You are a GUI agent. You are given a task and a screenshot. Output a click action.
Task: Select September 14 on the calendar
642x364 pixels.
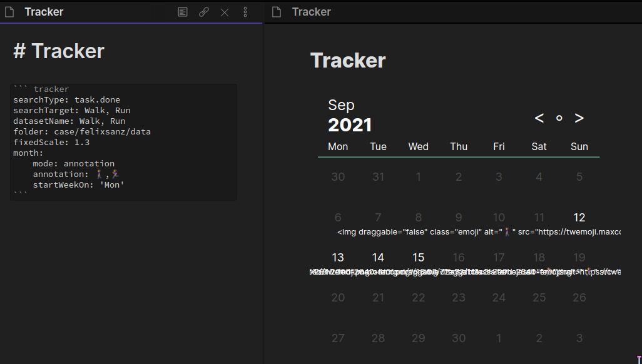coord(378,257)
